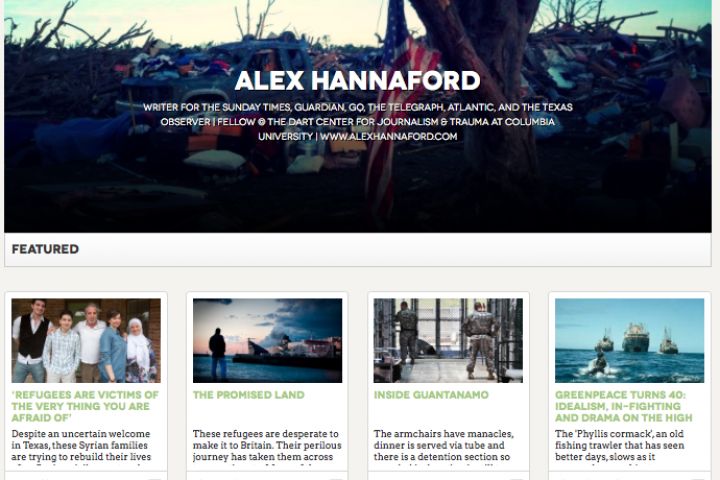
Task: Open the Syrian family group photo thumbnail
Action: [86, 340]
